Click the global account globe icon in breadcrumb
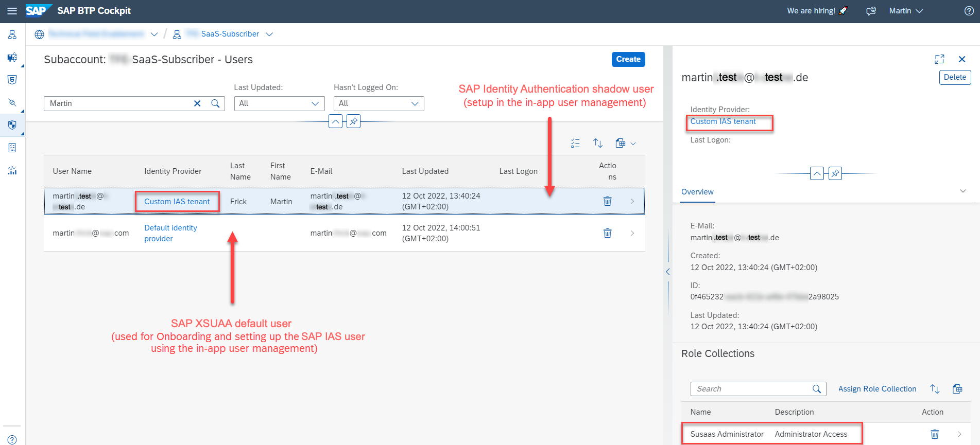 (x=40, y=34)
